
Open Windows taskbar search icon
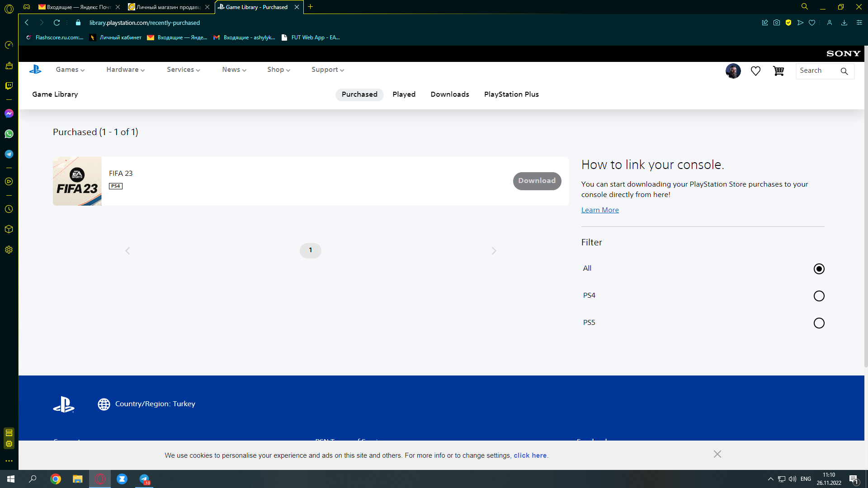click(x=33, y=479)
